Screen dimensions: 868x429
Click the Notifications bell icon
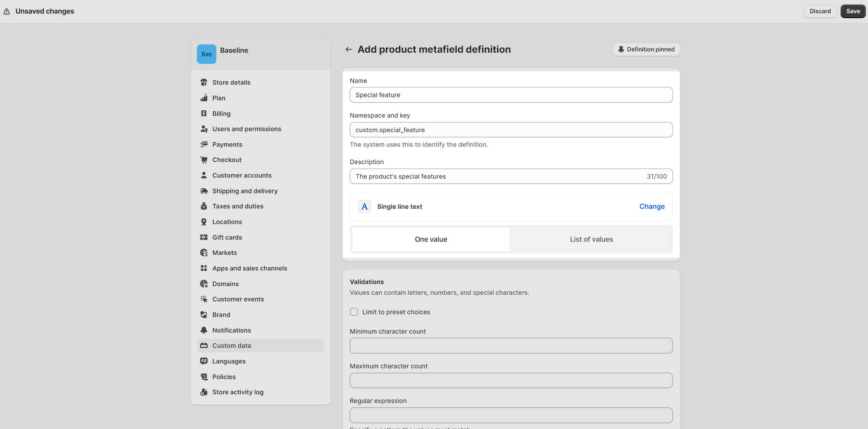pos(204,330)
